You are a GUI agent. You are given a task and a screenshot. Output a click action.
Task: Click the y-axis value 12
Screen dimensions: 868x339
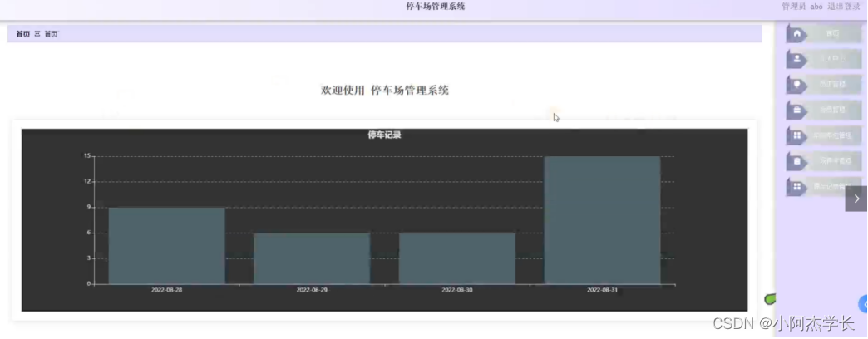(x=87, y=181)
